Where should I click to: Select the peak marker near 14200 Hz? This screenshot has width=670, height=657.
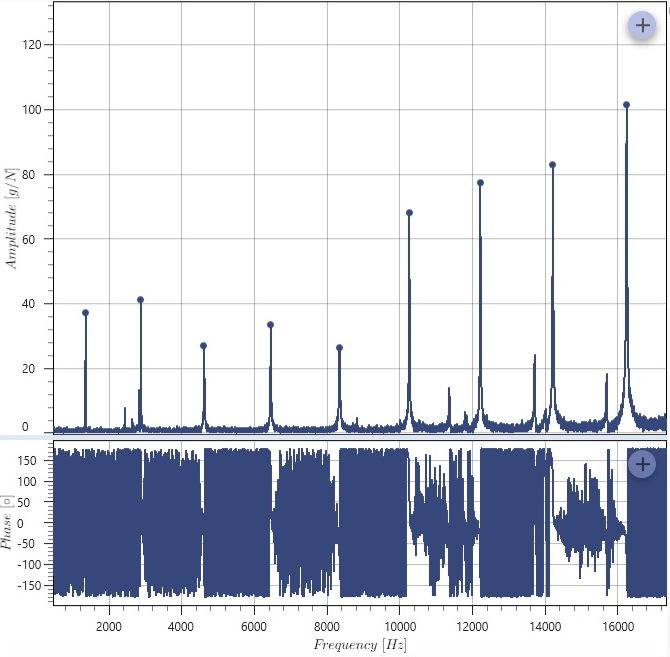pos(552,165)
